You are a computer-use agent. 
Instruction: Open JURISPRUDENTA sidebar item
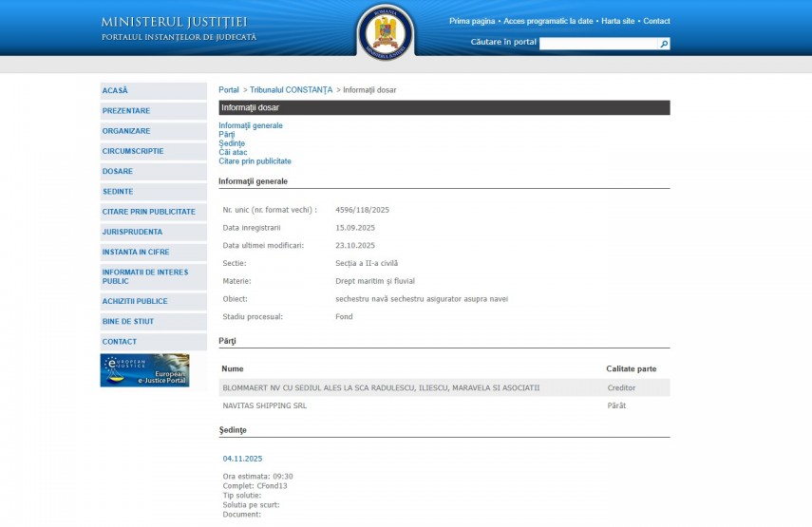[132, 232]
